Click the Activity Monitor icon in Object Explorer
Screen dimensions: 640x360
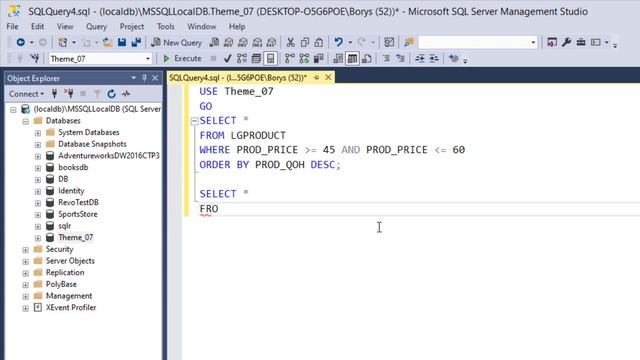click(126, 94)
